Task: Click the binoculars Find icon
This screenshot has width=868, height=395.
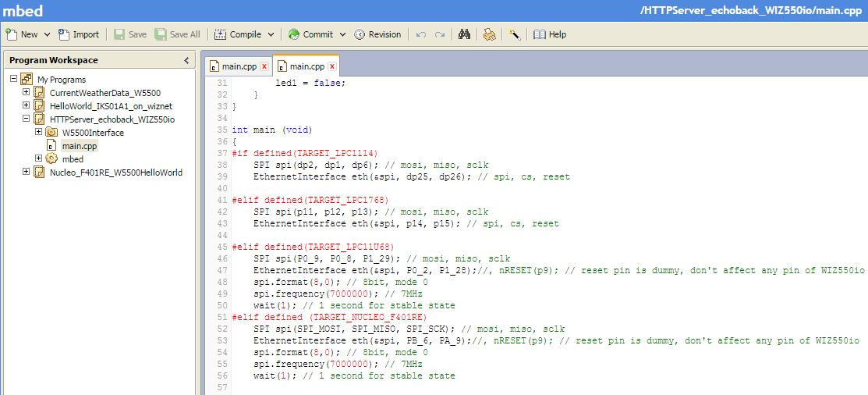Action: click(464, 34)
